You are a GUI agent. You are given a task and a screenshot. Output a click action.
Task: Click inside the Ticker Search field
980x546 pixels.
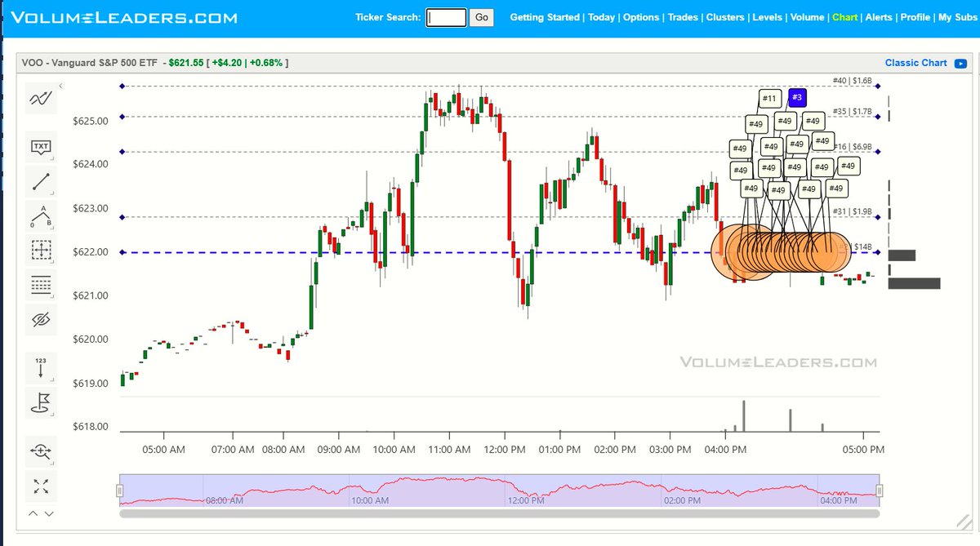click(x=445, y=16)
